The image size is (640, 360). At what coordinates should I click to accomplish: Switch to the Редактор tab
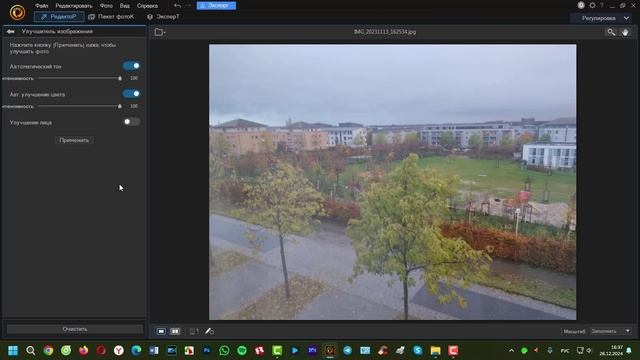[x=59, y=17]
